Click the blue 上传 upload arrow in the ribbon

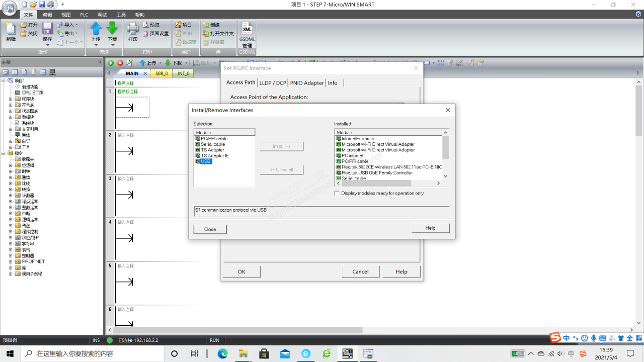tap(96, 29)
